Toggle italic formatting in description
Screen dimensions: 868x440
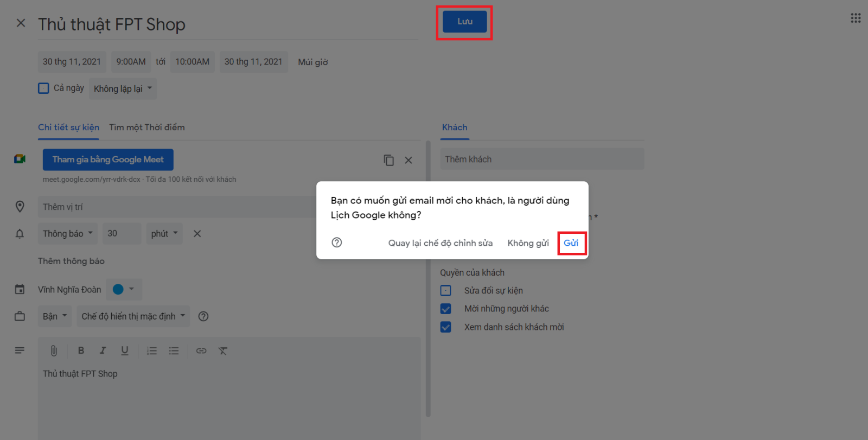click(x=103, y=350)
